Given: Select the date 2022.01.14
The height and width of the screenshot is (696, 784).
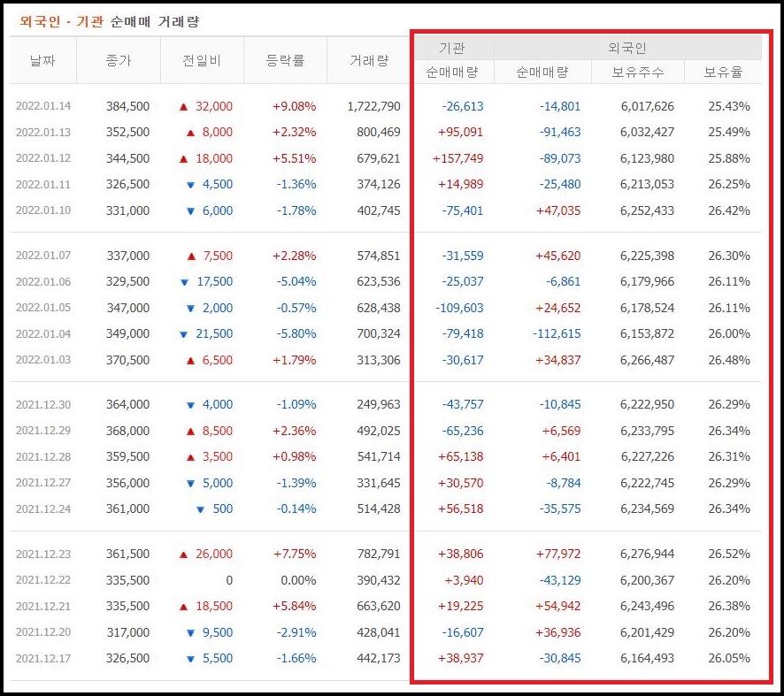Looking at the screenshot, I should click(x=43, y=106).
